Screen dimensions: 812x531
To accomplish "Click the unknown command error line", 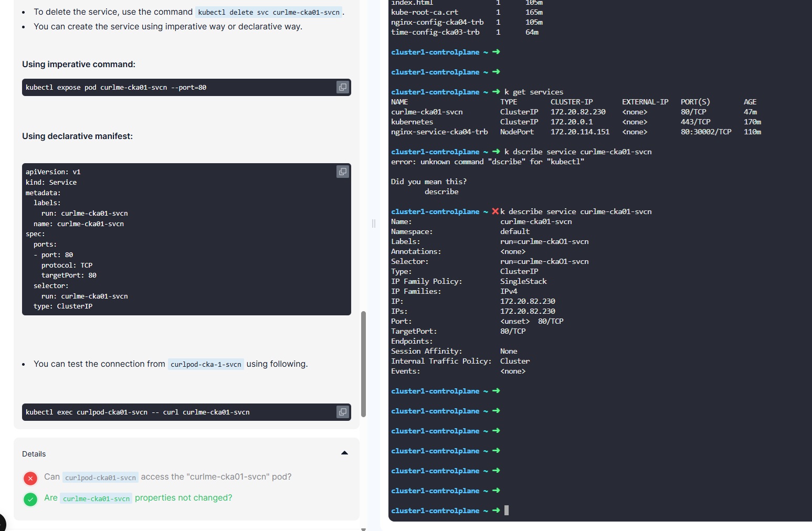I will coord(488,162).
